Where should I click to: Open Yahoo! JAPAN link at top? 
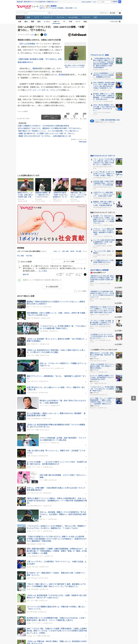pos(86,2)
